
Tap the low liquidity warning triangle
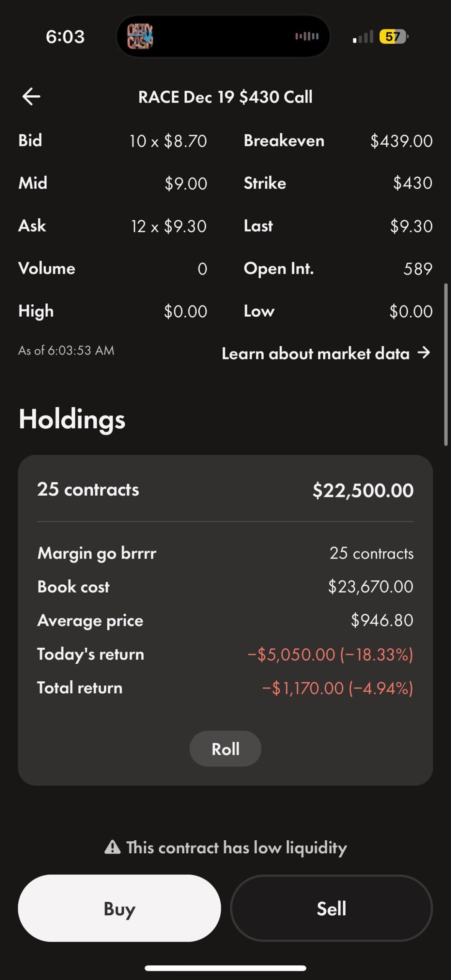[113, 847]
